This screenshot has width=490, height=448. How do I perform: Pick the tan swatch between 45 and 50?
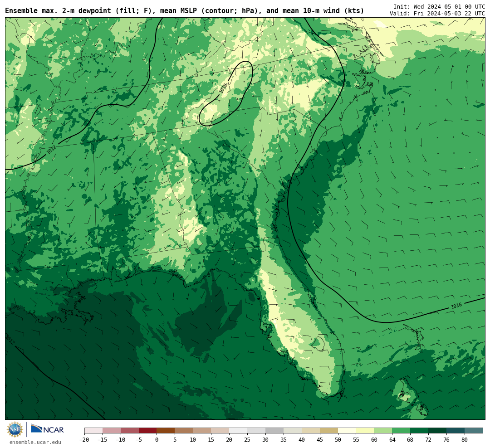[x=329, y=431]
